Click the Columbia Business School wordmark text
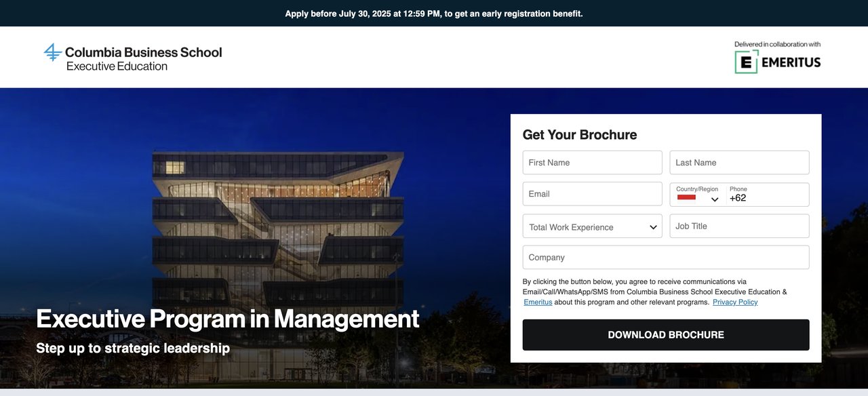The height and width of the screenshot is (396, 868). (143, 52)
